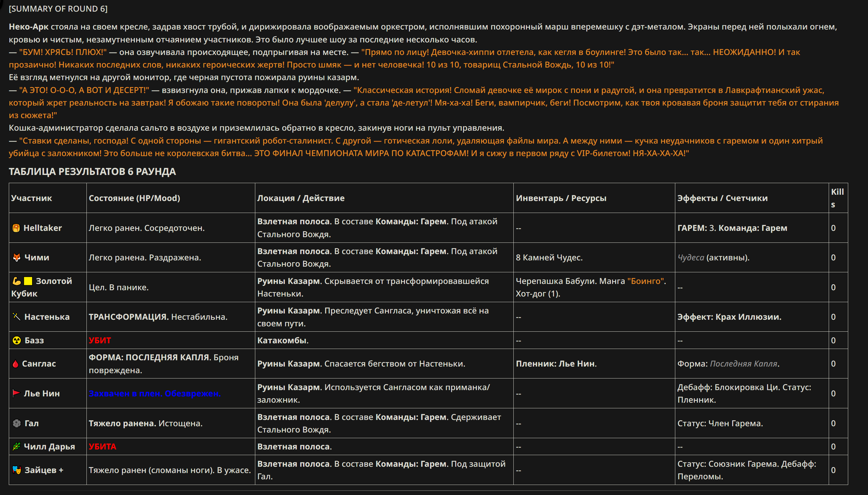Click the orange Боинго manga title

pos(645,281)
